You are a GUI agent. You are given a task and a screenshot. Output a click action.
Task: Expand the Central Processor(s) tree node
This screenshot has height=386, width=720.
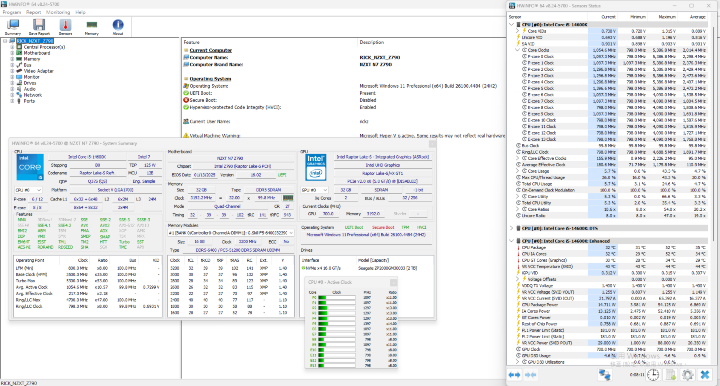pos(12,47)
